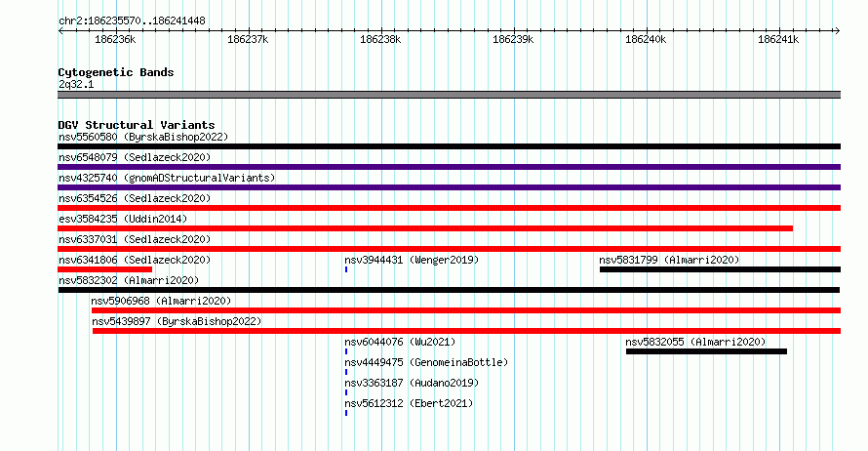
Task: Click the nsv5560580 (ByrskaBishop2022) variant label
Action: tap(143, 137)
